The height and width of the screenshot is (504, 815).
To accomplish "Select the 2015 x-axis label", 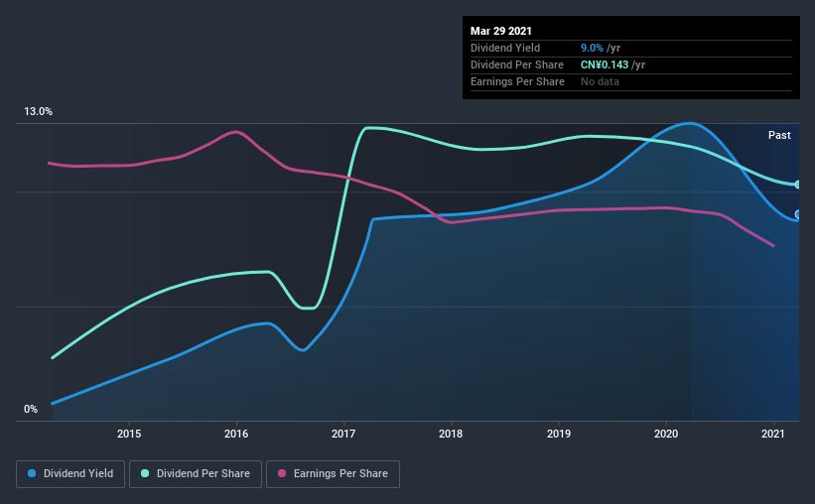I will 129,434.
